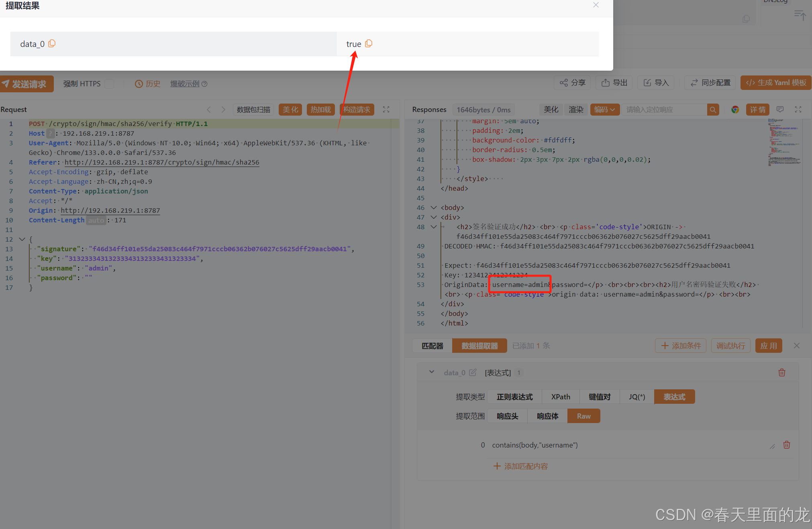Screen dimensions: 812x529
Task: Select the XPath extraction type
Action: 560,397
